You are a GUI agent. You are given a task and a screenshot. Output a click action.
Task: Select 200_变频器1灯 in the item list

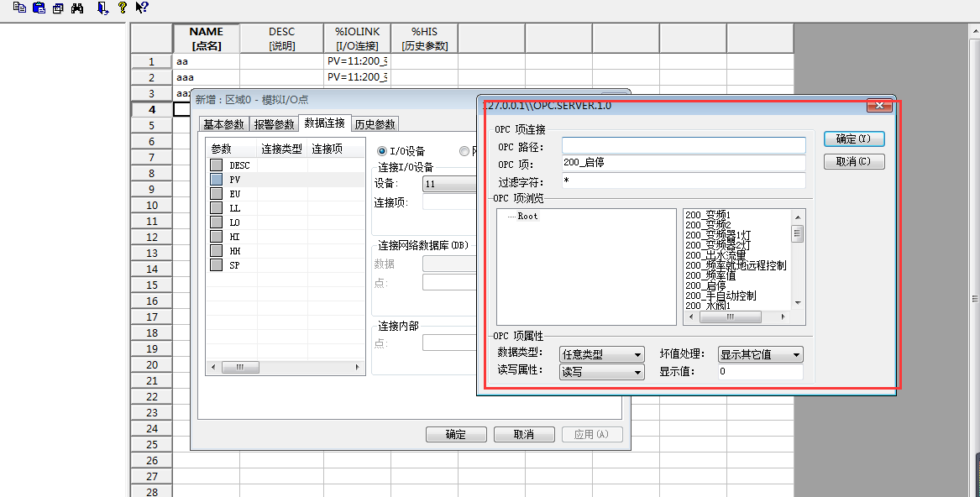[718, 235]
